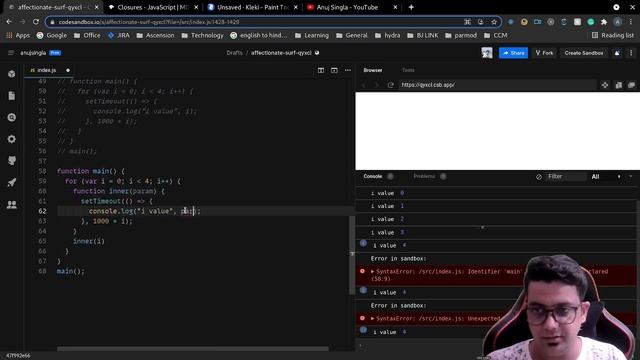This screenshot has width=640, height=360.
Task: Go back in Chrome
Action: tap(9, 22)
